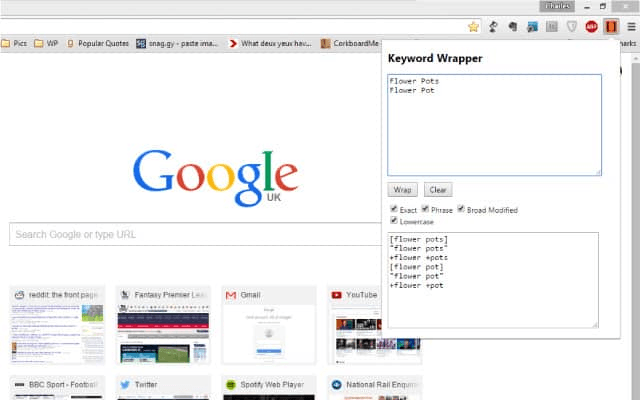640x400 pixels.
Task: Open the Twitter tile
Action: [x=163, y=388]
